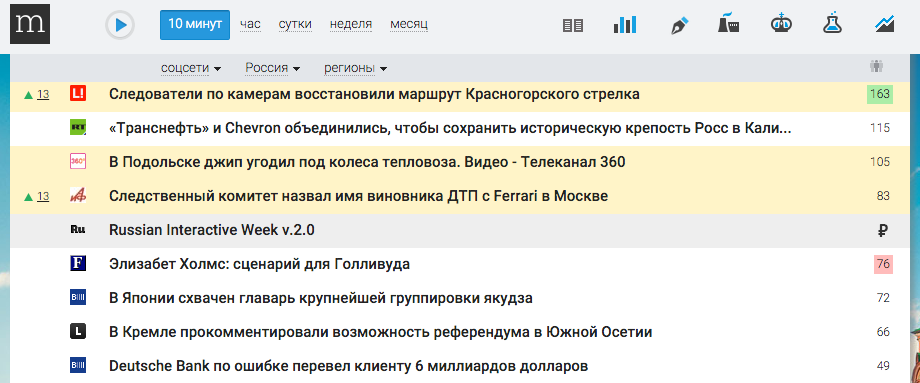This screenshot has width=920, height=383.
Task: Open the newspaper columns icon
Action: coord(573,25)
